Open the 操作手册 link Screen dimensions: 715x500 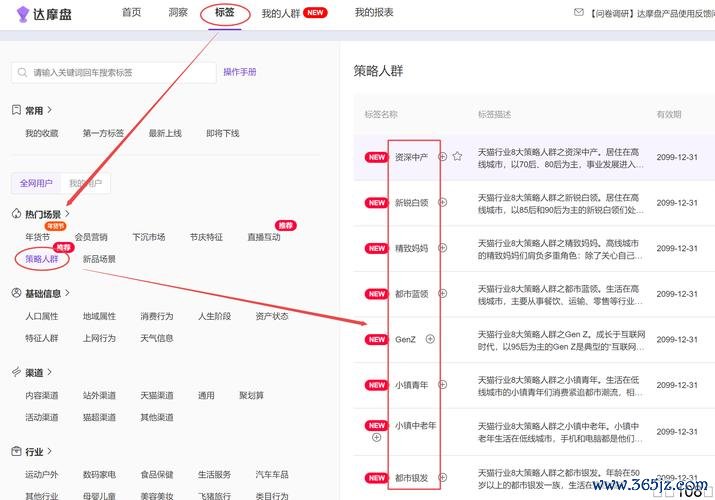click(240, 72)
